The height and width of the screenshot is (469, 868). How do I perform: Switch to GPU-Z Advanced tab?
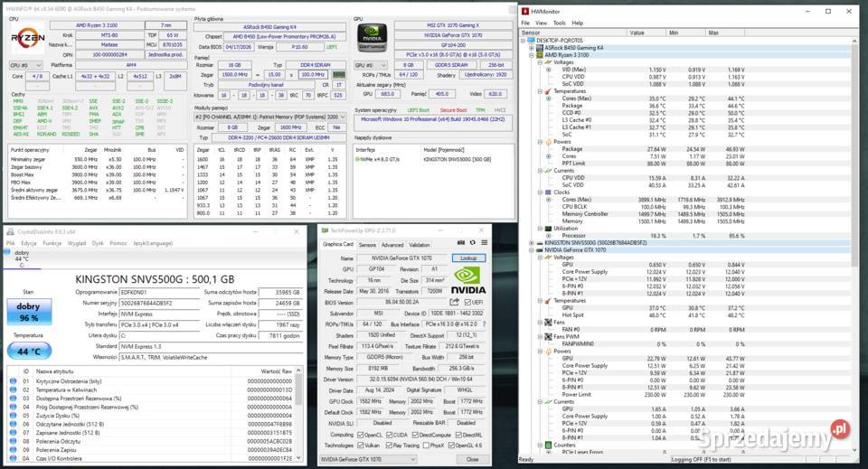click(392, 245)
